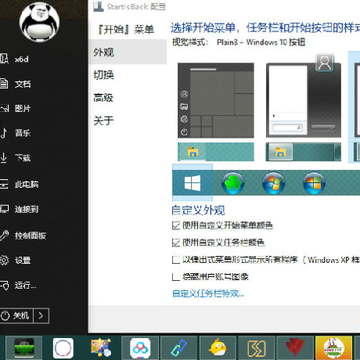360x360 pixels.
Task: Open the yellow bird taskbar icon
Action: coord(217,348)
